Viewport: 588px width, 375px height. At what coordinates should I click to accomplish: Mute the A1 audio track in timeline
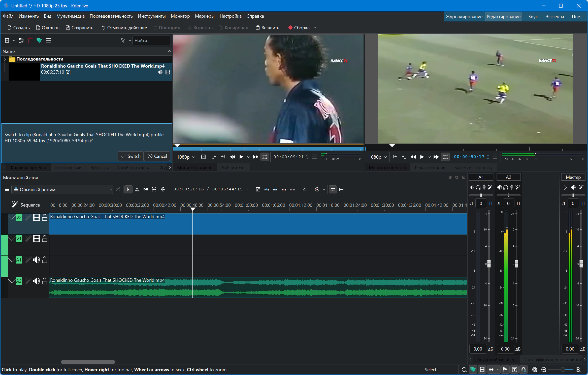tap(36, 260)
